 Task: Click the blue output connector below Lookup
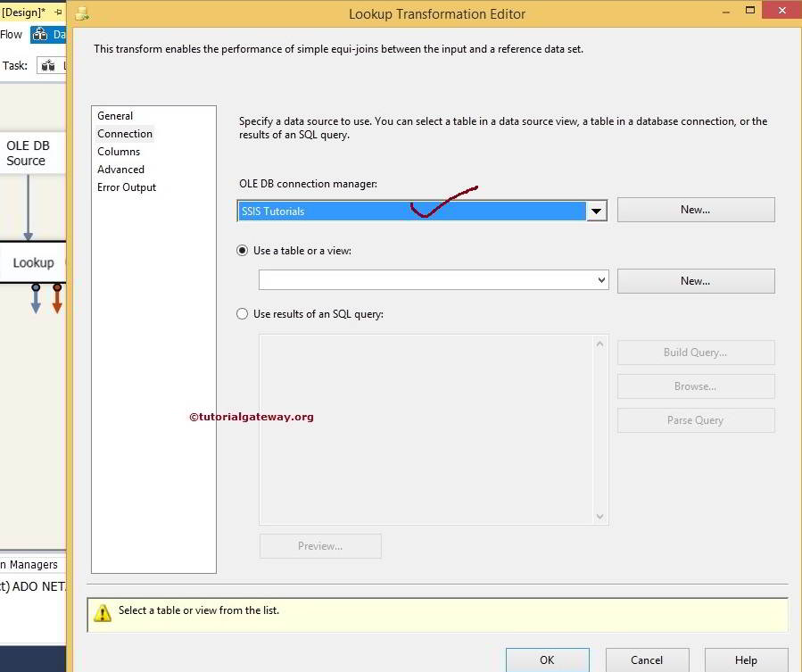(x=35, y=298)
